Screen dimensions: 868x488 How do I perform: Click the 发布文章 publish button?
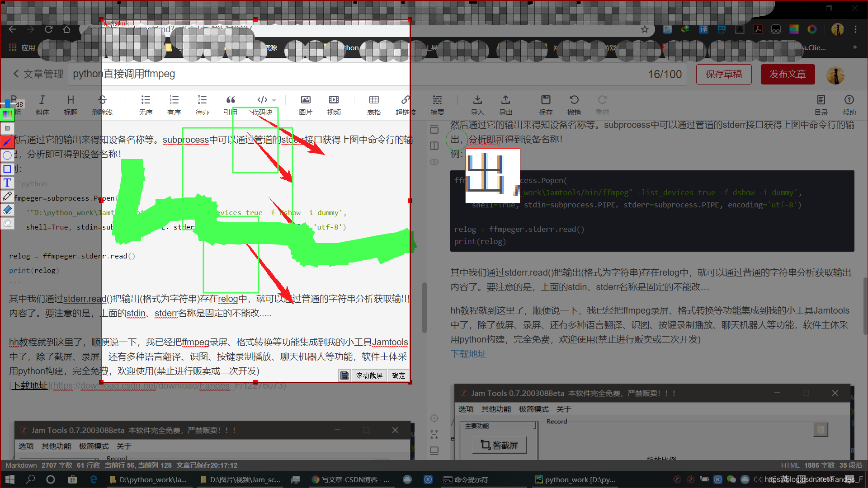[x=788, y=74]
